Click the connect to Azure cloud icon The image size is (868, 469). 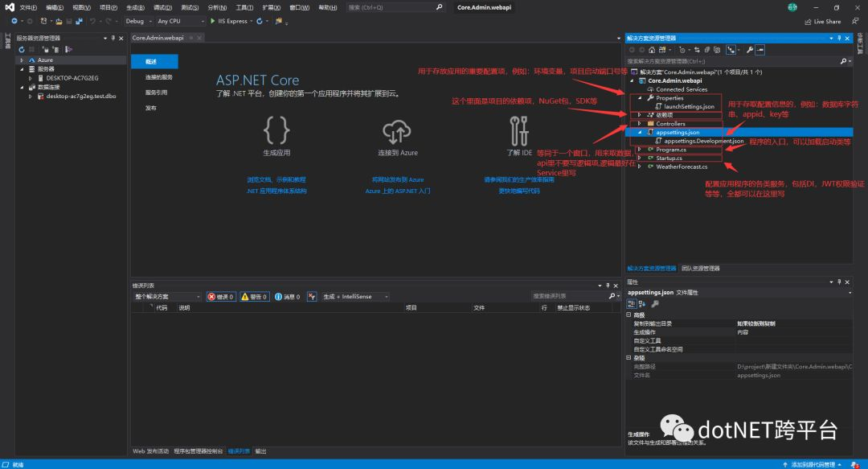[397, 131]
